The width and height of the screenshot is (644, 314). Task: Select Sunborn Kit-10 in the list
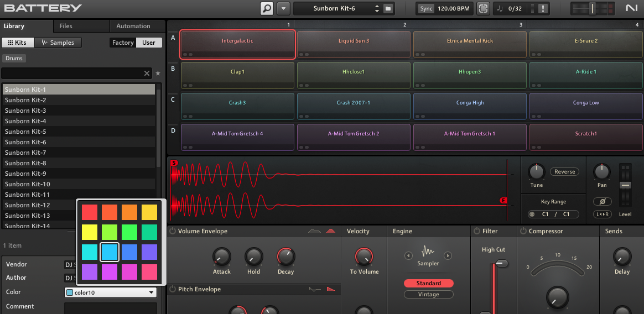tap(79, 184)
